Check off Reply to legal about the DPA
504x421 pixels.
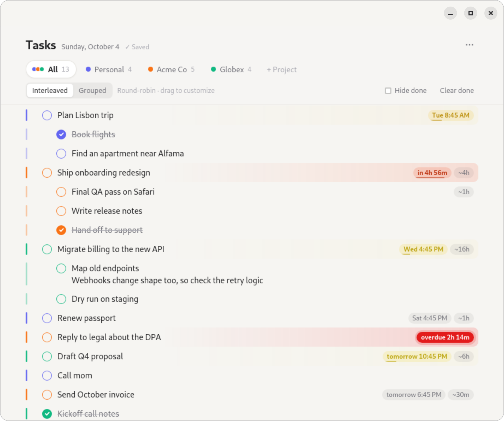pyautogui.click(x=47, y=337)
